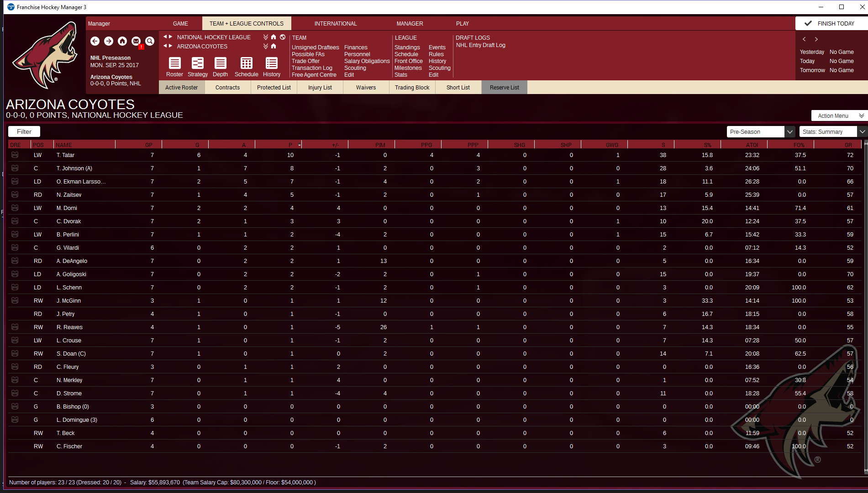Open the Action Menu dropdown
This screenshot has width=868, height=493.
839,115
